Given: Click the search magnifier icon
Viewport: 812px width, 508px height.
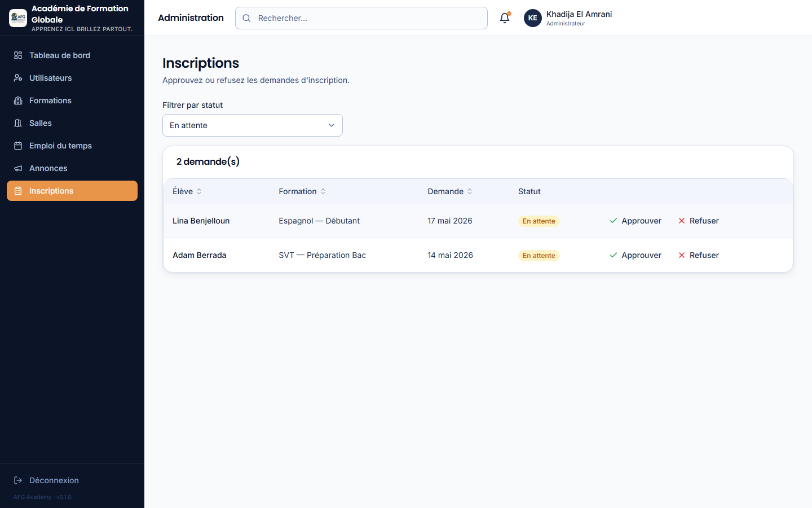Looking at the screenshot, I should 246,18.
